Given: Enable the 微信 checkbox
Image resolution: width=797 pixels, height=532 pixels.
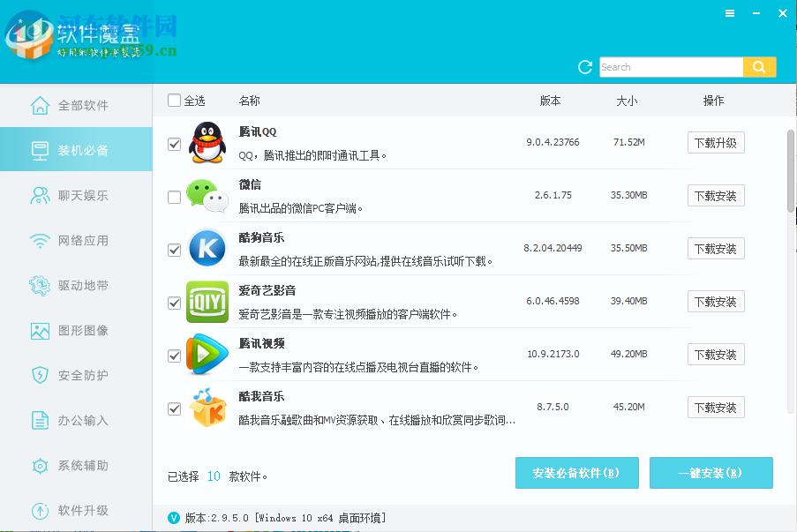Looking at the screenshot, I should (174, 197).
